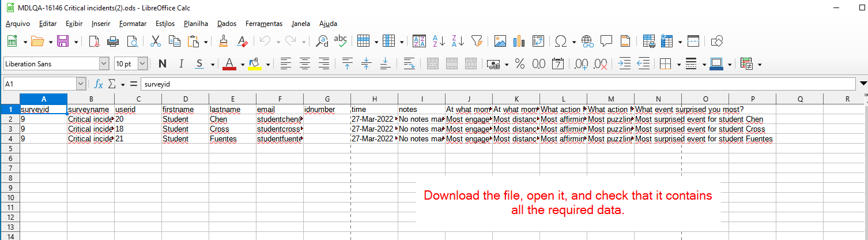Viewport: 868px width, 240px height.
Task: Click the email header cell
Action: tap(280, 109)
